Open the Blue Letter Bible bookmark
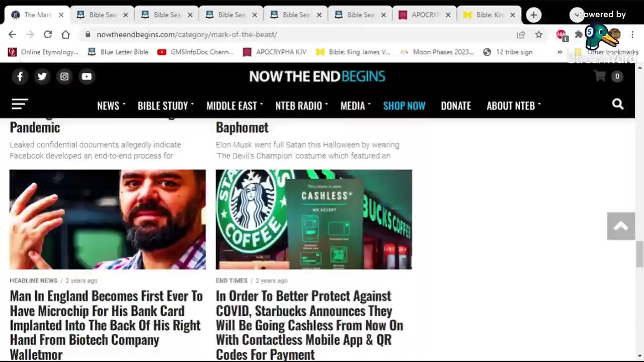 point(118,52)
